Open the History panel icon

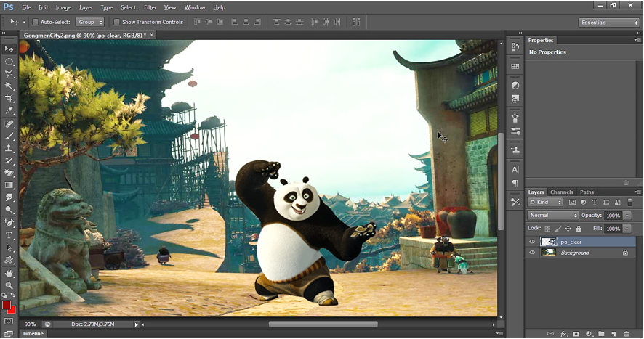(515, 46)
